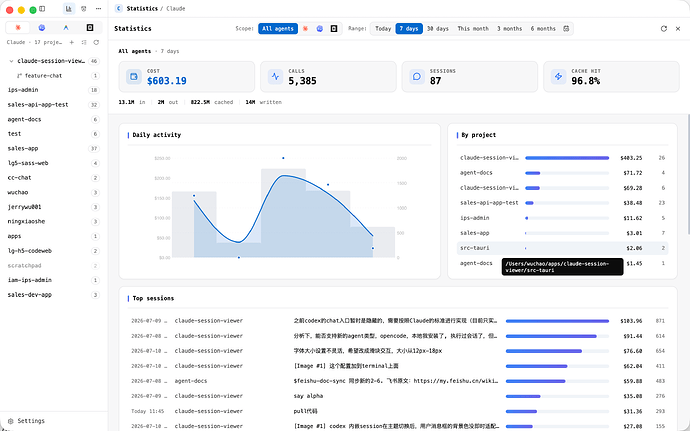The width and height of the screenshot is (690, 431).
Task: Select the scratchpad project
Action: [x=54, y=266]
